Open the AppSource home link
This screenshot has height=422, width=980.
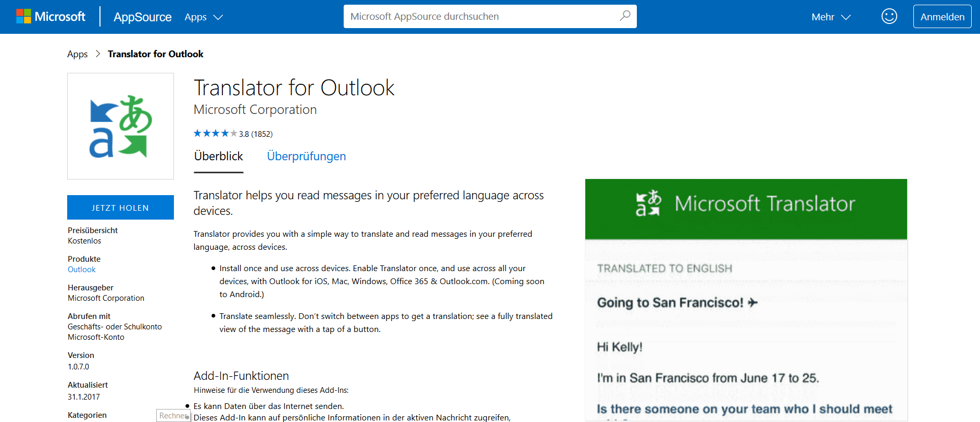(142, 17)
